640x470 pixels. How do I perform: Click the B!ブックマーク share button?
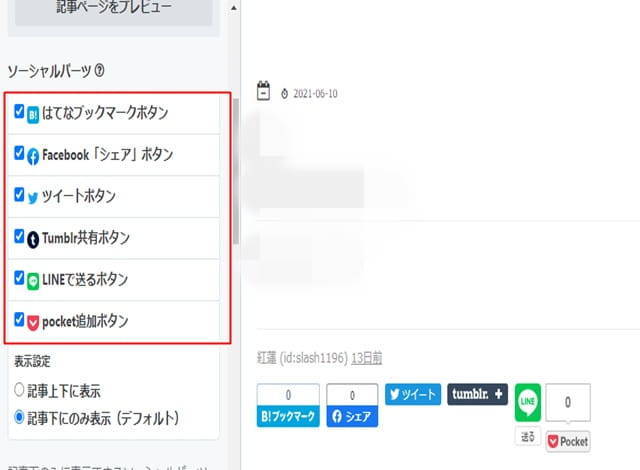coord(288,417)
